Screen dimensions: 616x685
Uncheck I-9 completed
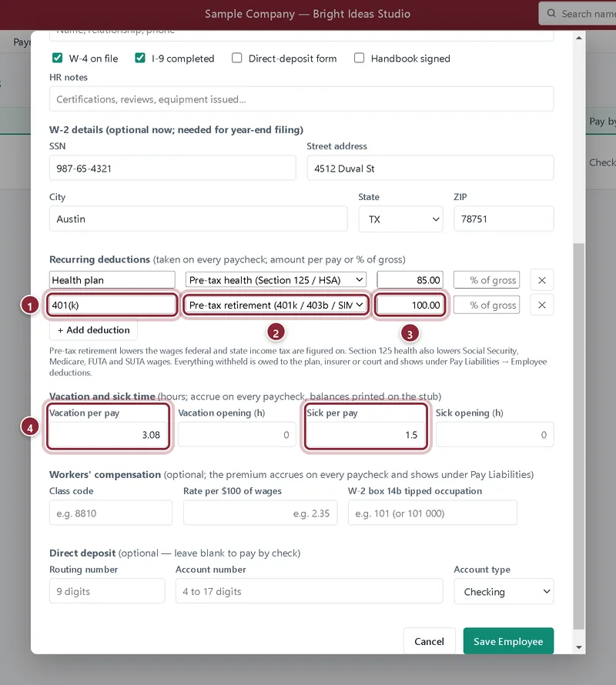pos(140,58)
